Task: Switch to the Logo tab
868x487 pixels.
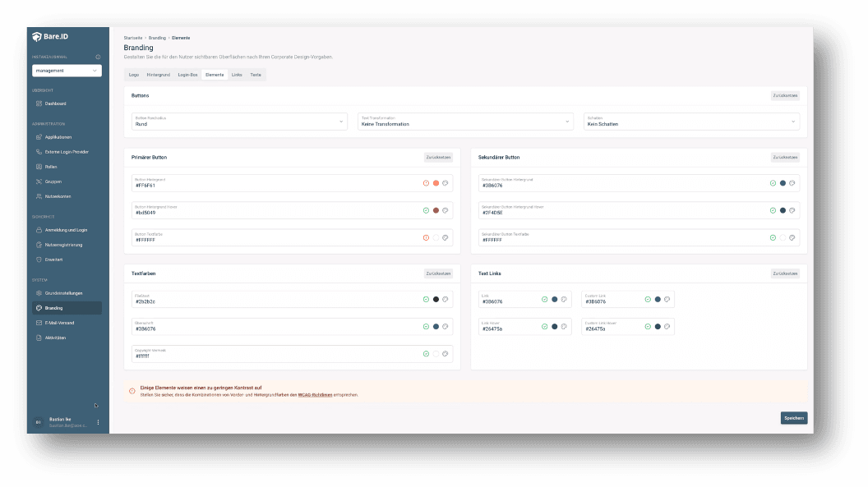Action: coord(134,75)
